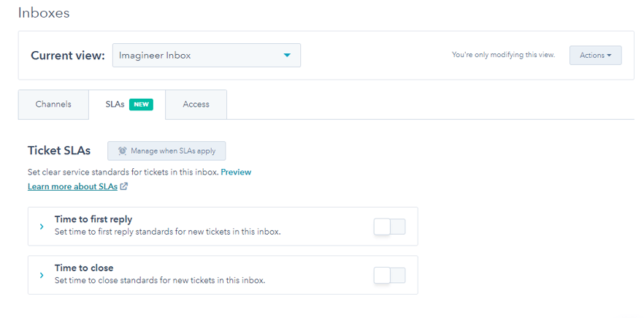Open the Access tab
This screenshot has height=318, width=644.
pos(196,105)
